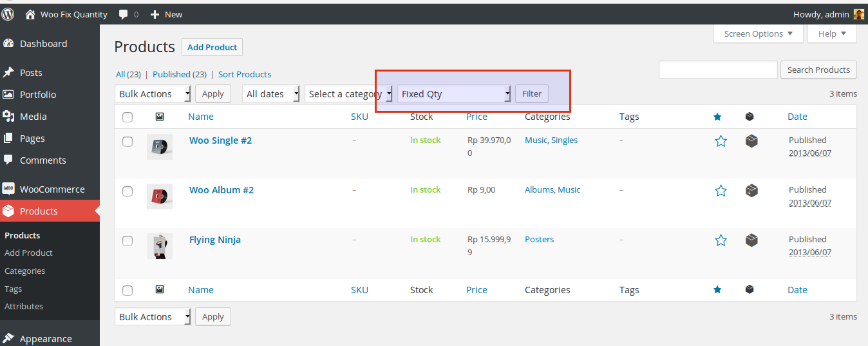This screenshot has height=346, width=868.
Task: Click the product type cube icon in header
Action: pyautogui.click(x=749, y=117)
